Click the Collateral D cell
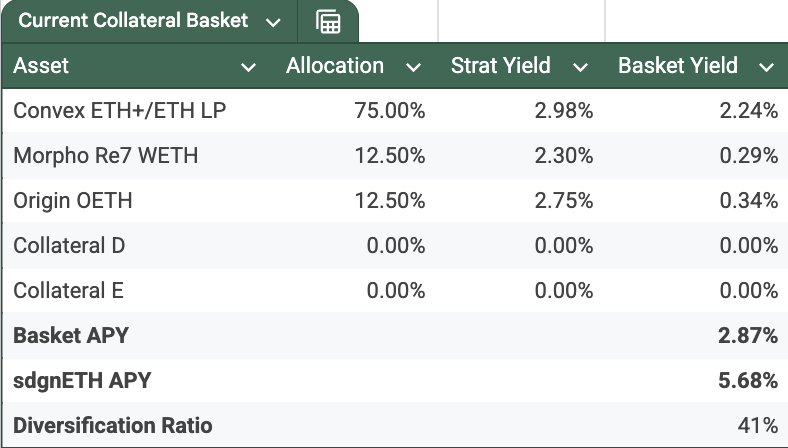 [69, 246]
